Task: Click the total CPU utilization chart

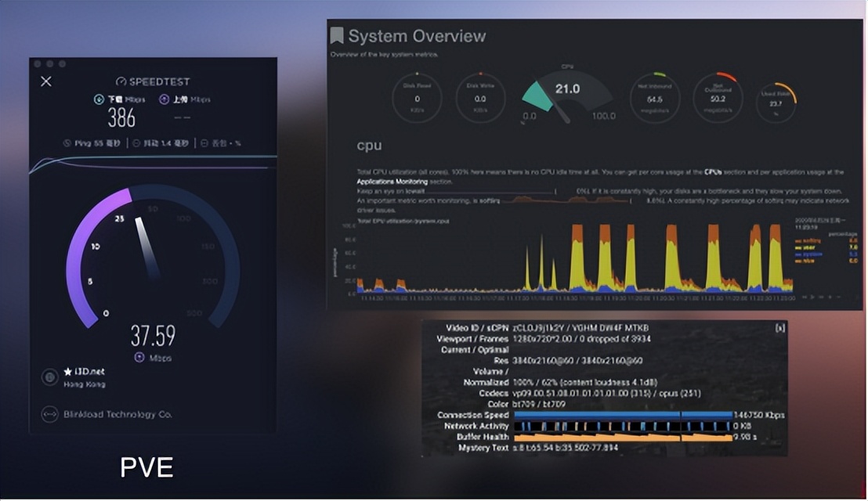Action: click(574, 258)
